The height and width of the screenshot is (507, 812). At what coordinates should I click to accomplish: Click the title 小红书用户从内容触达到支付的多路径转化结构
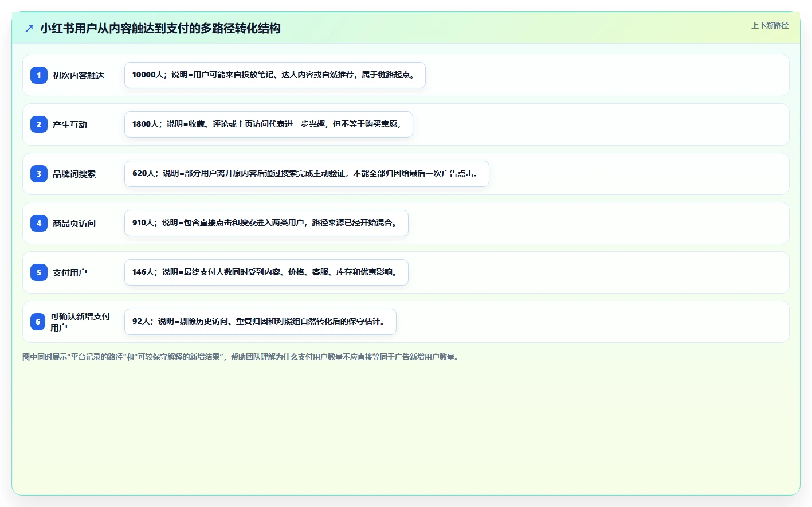click(x=160, y=28)
